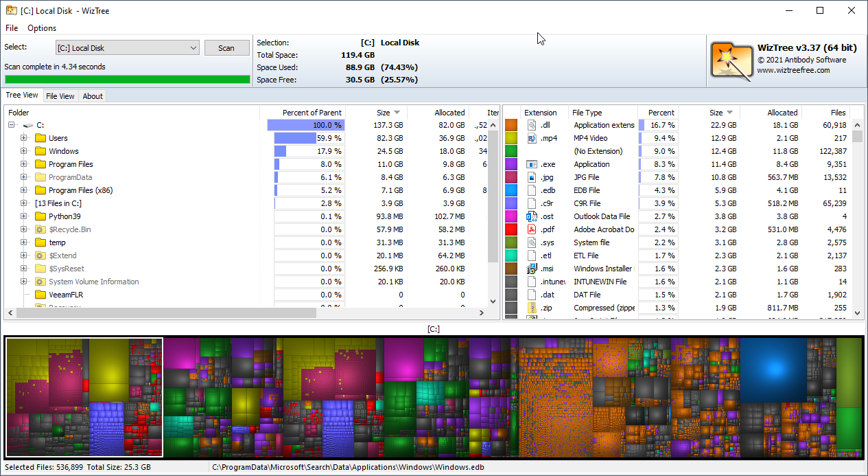Open the Options menu
The height and width of the screenshot is (476, 868).
(x=42, y=28)
